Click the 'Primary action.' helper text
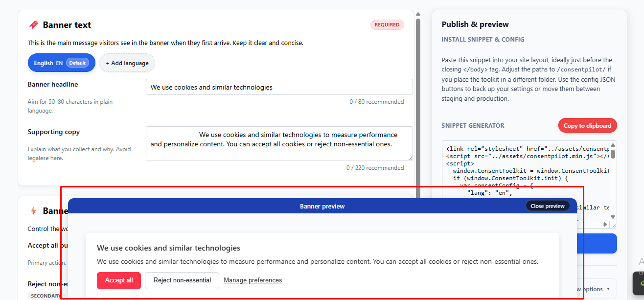644x300 pixels. tap(47, 263)
